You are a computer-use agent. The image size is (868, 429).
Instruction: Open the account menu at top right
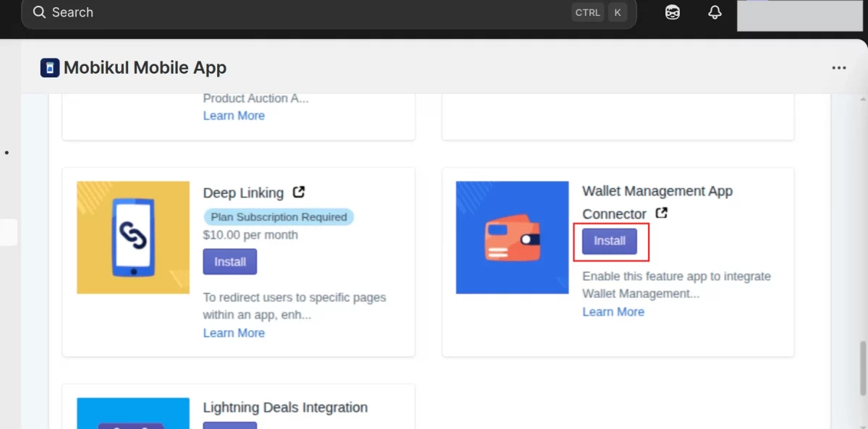[x=799, y=15]
